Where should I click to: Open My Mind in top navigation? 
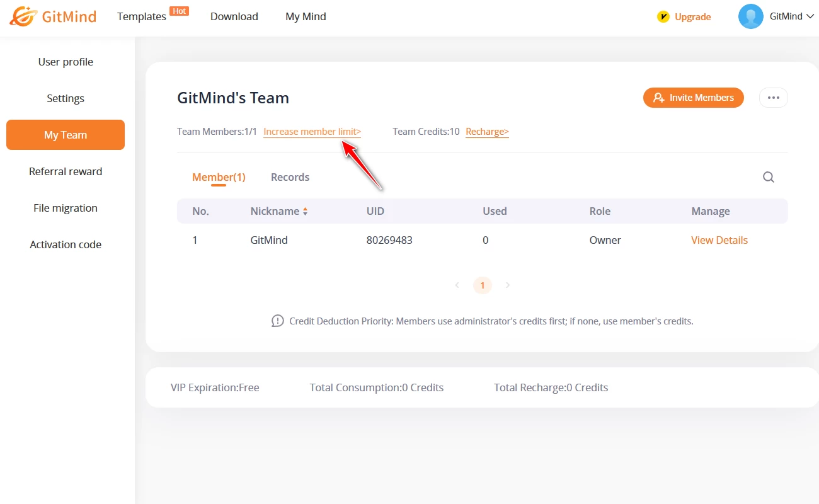click(x=306, y=16)
